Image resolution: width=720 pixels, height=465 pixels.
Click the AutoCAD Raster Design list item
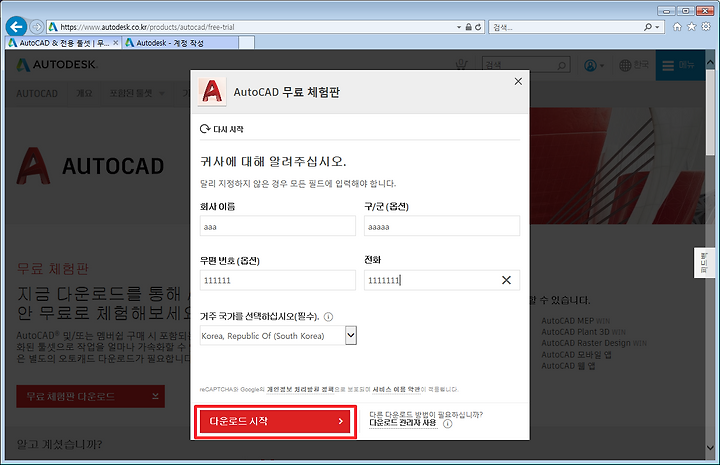click(594, 343)
